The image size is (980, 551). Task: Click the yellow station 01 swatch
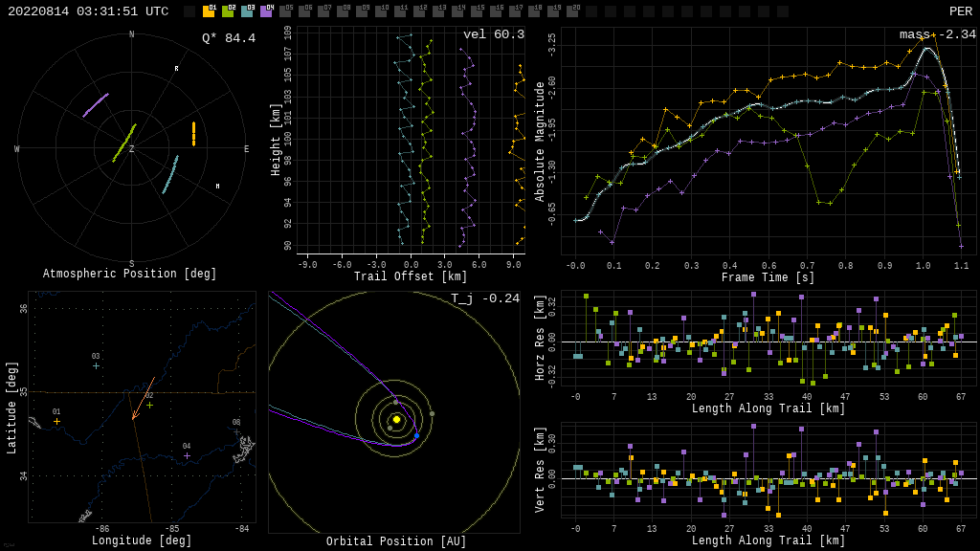tap(209, 11)
